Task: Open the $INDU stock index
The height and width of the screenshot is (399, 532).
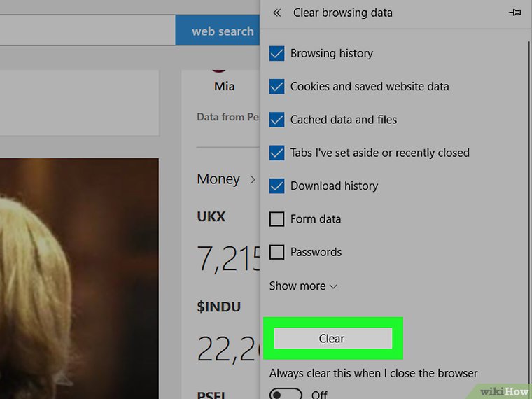Action: [x=219, y=307]
